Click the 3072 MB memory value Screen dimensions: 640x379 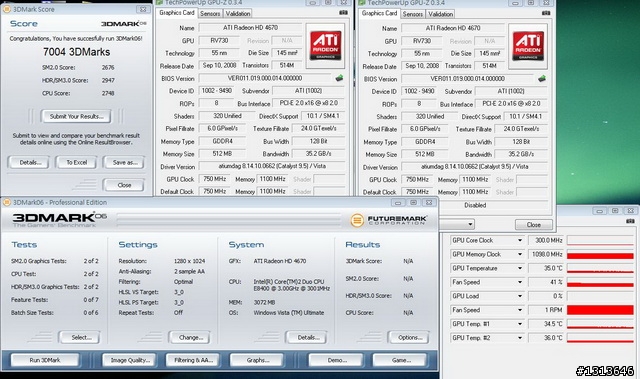[x=264, y=302]
